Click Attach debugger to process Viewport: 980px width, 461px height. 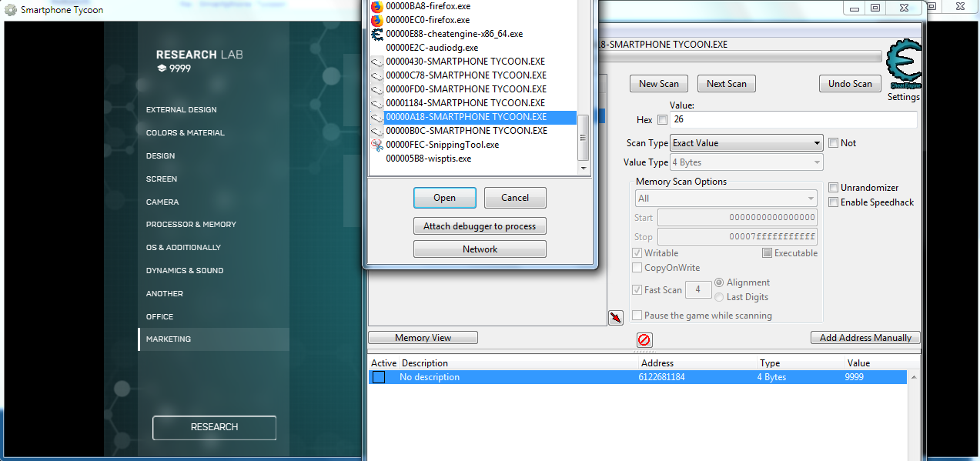480,226
